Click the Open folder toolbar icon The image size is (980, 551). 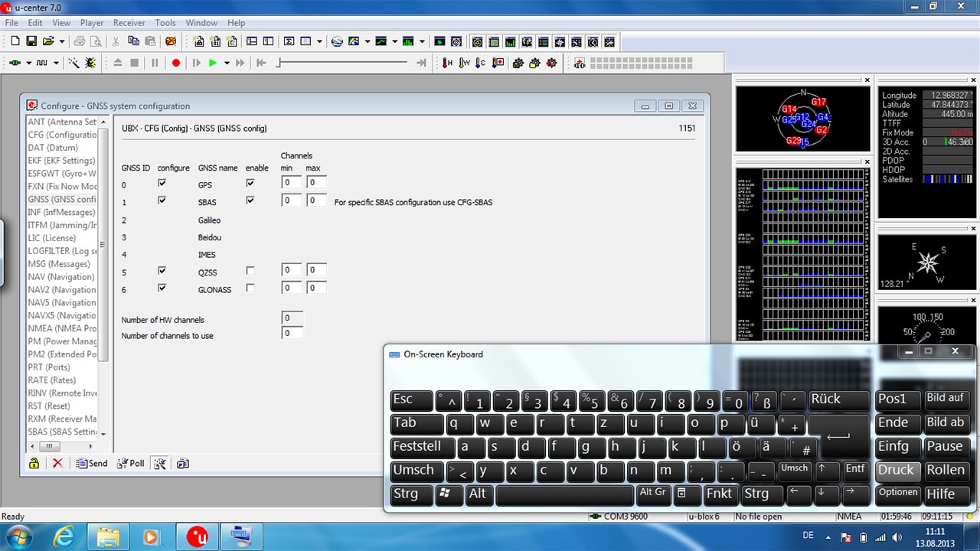click(x=48, y=41)
